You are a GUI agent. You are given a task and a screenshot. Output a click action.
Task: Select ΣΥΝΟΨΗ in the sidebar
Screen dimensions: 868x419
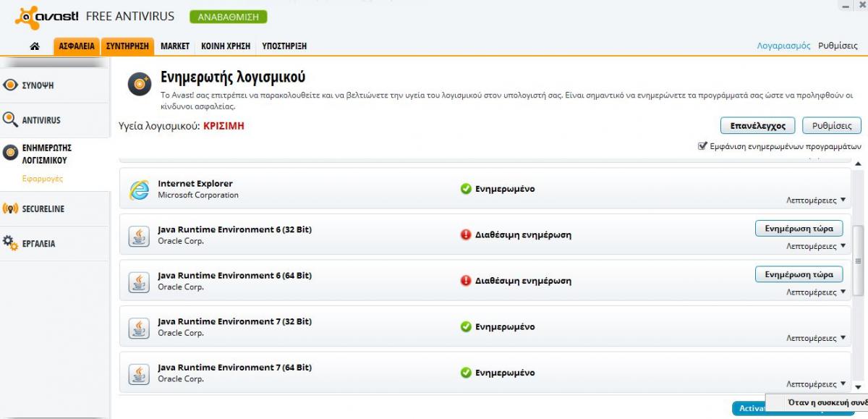[55, 85]
